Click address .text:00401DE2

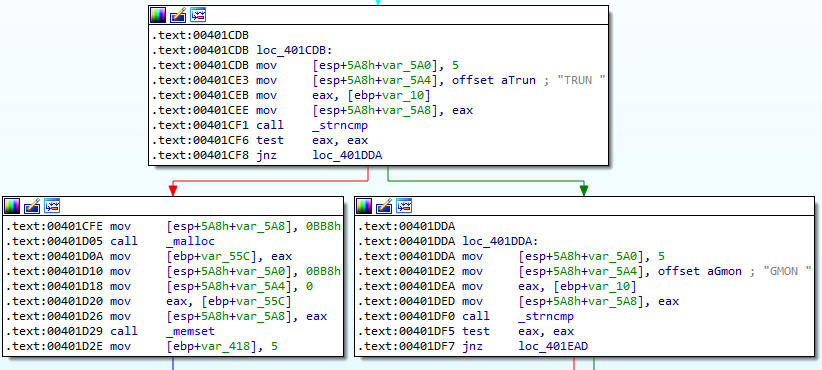[406, 271]
